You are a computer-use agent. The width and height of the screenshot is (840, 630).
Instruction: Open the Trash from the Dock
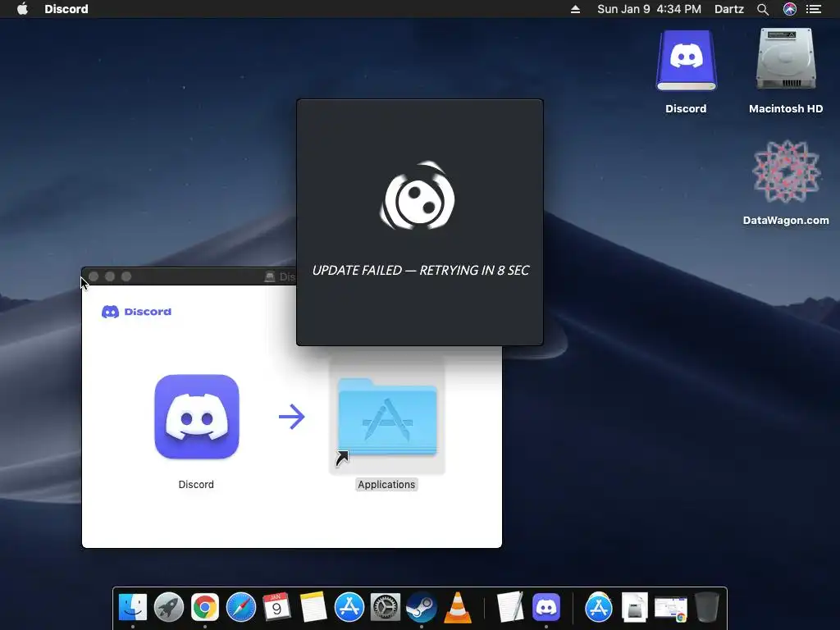point(706,608)
